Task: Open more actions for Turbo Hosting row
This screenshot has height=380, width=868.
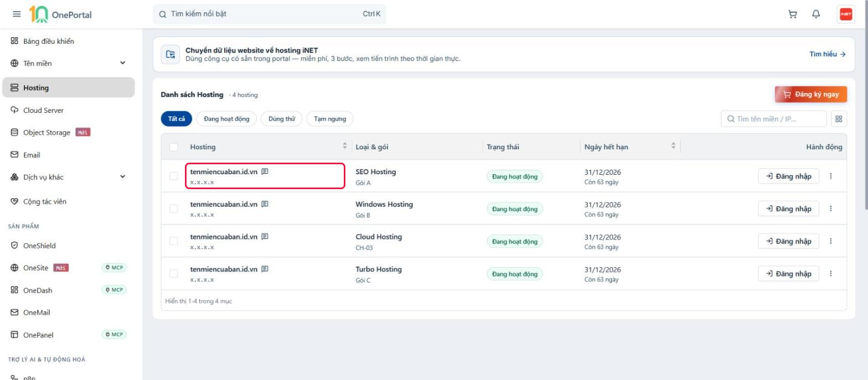Action: click(x=831, y=274)
